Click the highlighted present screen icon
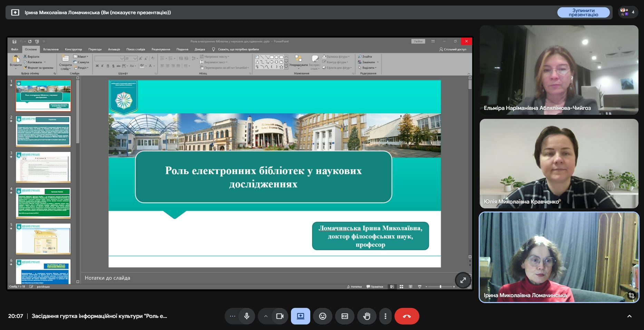644x330 pixels. [x=300, y=316]
